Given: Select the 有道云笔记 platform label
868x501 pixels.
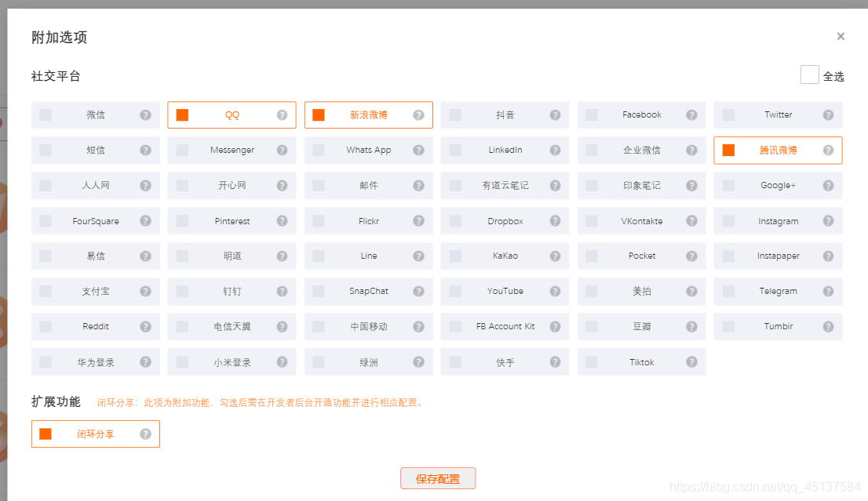Looking at the screenshot, I should 505,185.
